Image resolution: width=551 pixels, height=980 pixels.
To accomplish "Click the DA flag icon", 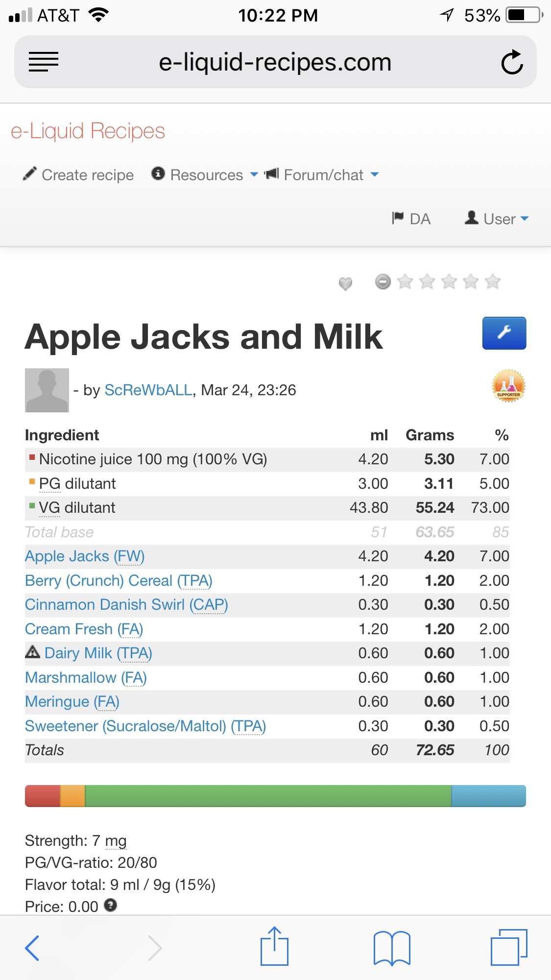I will [398, 218].
